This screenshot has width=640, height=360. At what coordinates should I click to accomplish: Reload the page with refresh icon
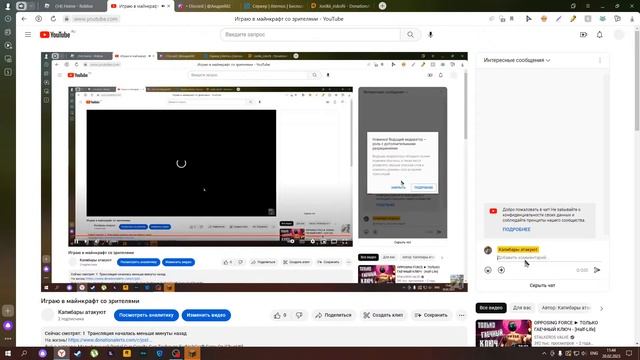pos(53,19)
